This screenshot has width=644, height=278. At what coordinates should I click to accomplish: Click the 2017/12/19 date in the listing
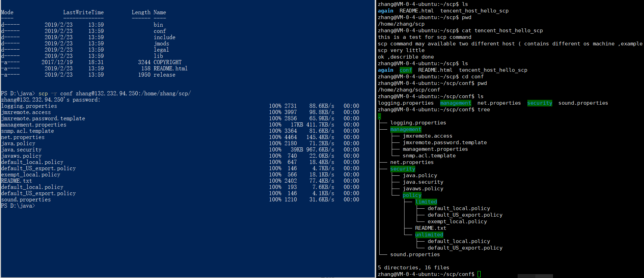click(57, 62)
